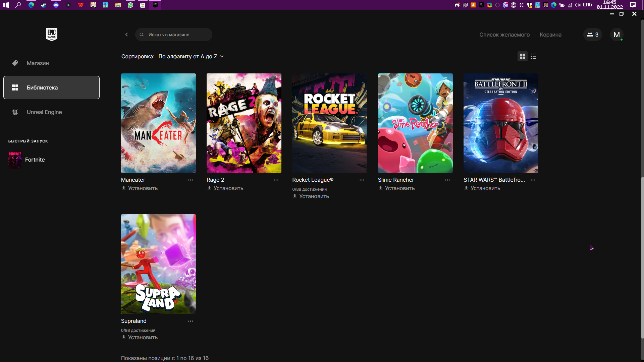Install Supraland
Image resolution: width=644 pixels, height=362 pixels.
(x=140, y=338)
